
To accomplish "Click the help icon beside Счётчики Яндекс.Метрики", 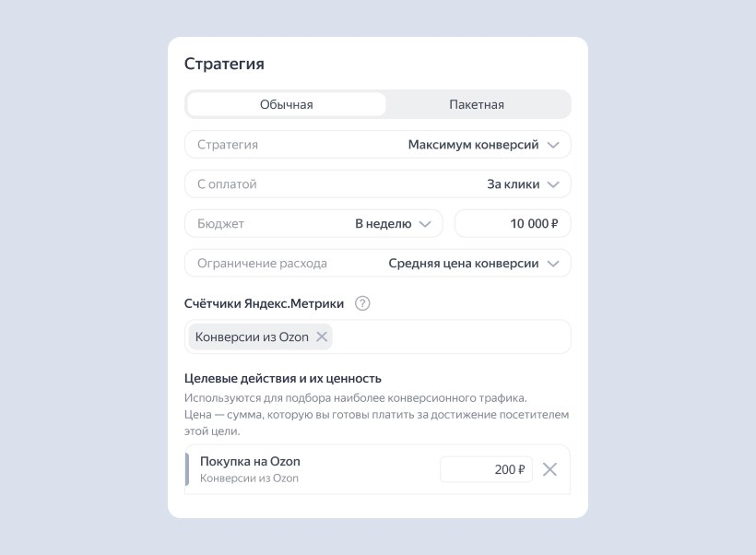I will [362, 303].
